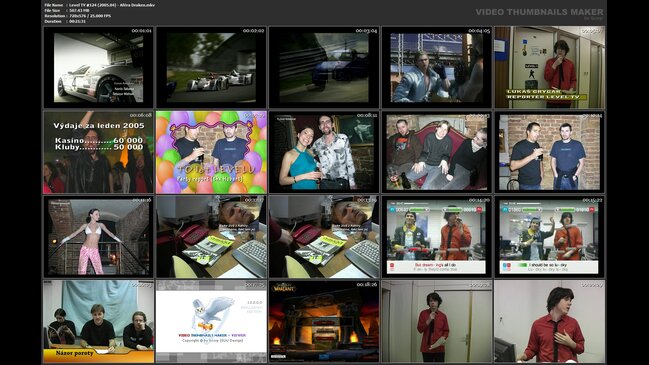
Task: Open the World of Warcraft login thumbnail
Action: [x=324, y=322]
